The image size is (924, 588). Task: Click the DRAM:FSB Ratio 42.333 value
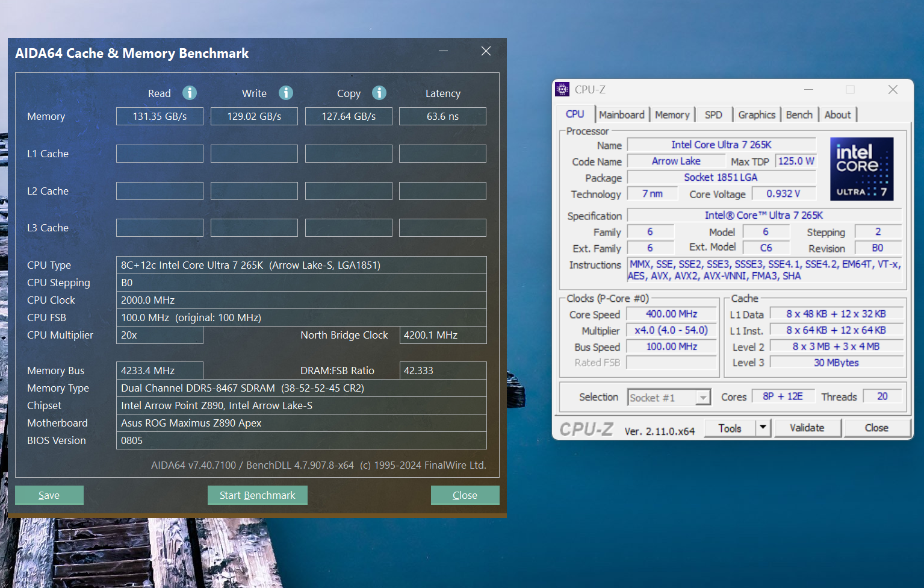(x=443, y=371)
